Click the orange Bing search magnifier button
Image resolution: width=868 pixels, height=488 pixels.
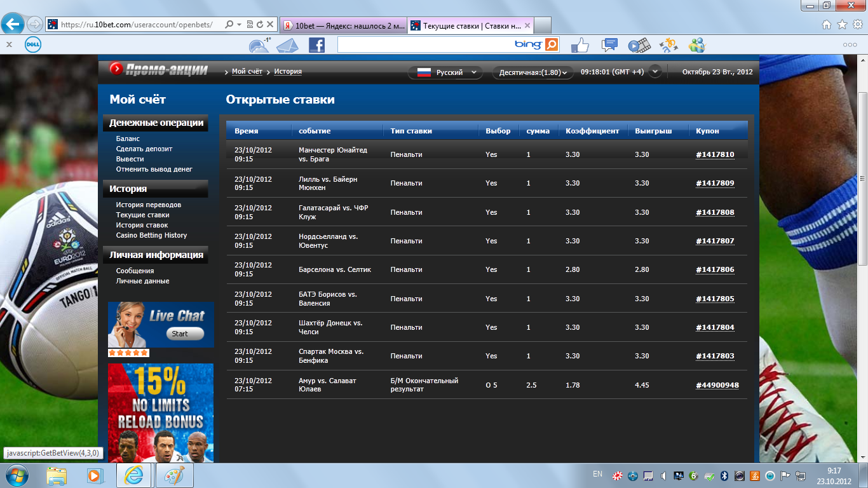551,44
